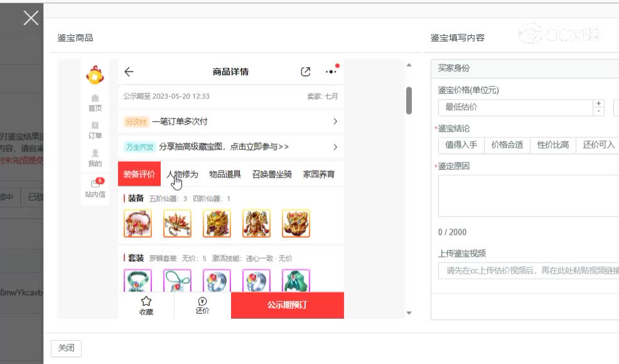Open 站内信 messages with badge 6
This screenshot has width=619, height=364.
coord(94,186)
